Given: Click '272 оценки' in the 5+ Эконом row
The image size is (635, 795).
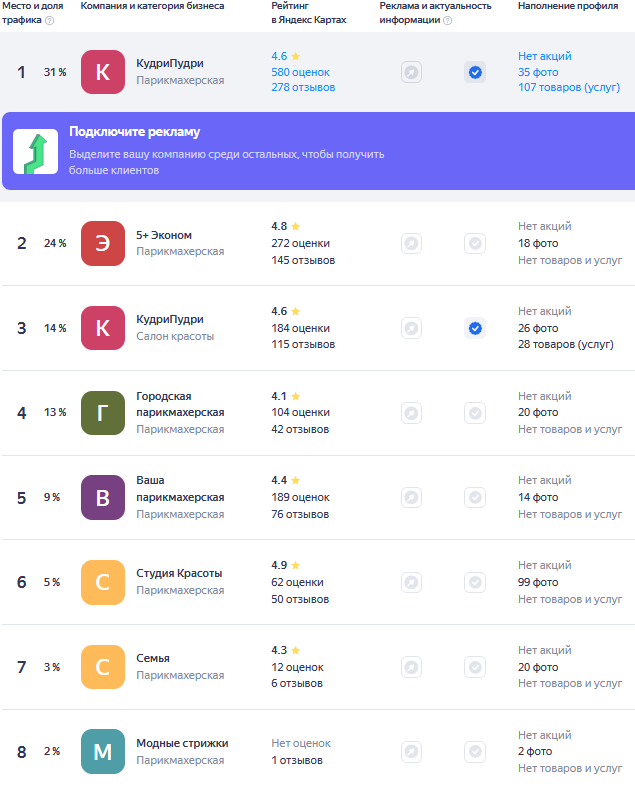Looking at the screenshot, I should click(300, 243).
